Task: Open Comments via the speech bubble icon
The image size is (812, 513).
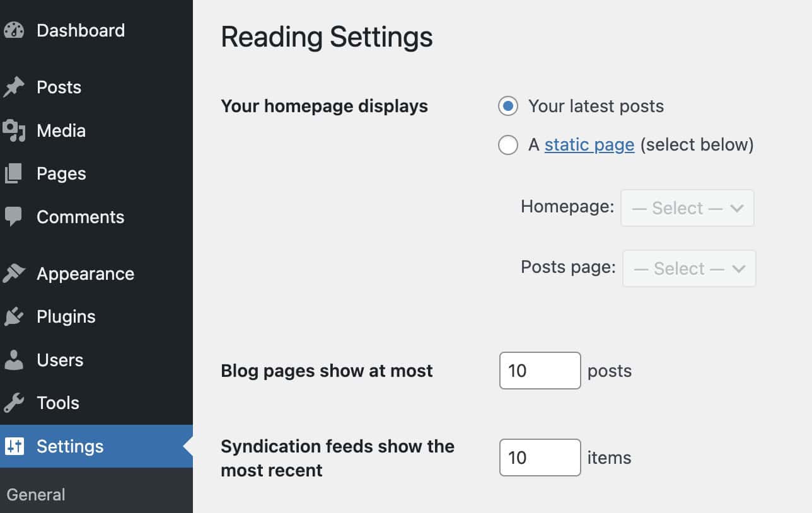Action: click(14, 217)
